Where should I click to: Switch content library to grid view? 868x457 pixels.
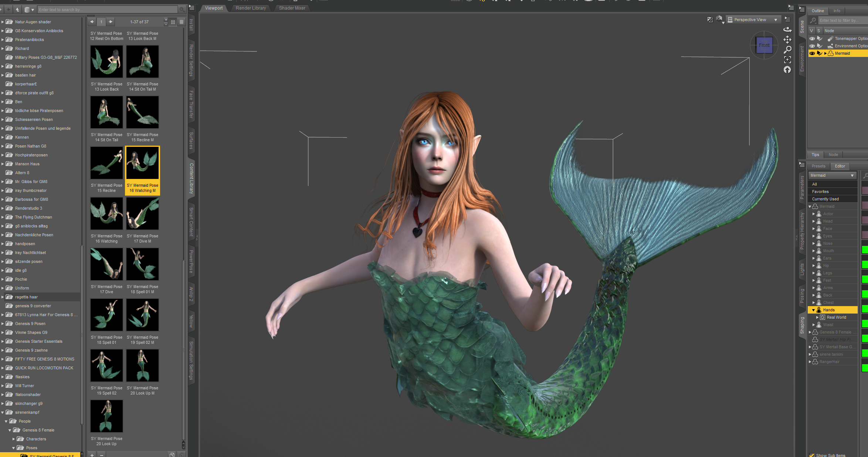173,22
